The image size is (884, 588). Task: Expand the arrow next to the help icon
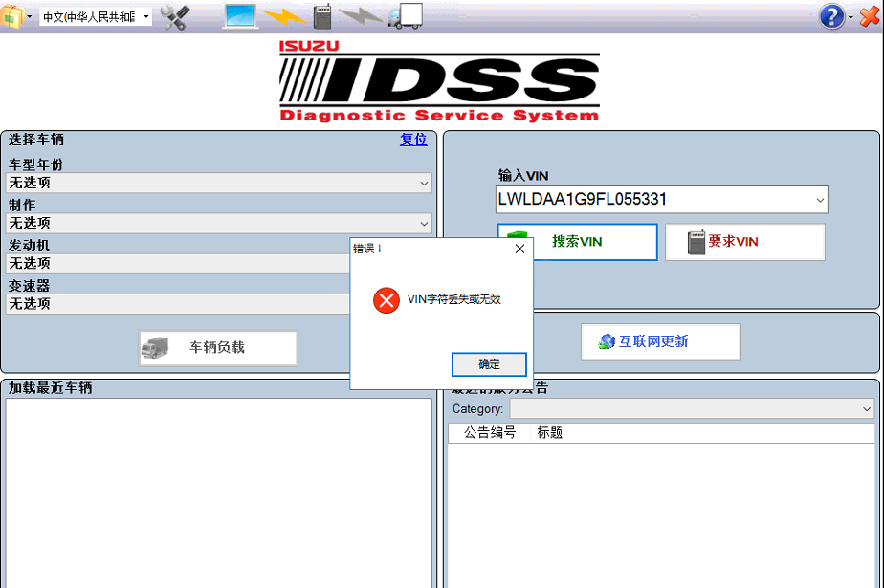point(851,17)
